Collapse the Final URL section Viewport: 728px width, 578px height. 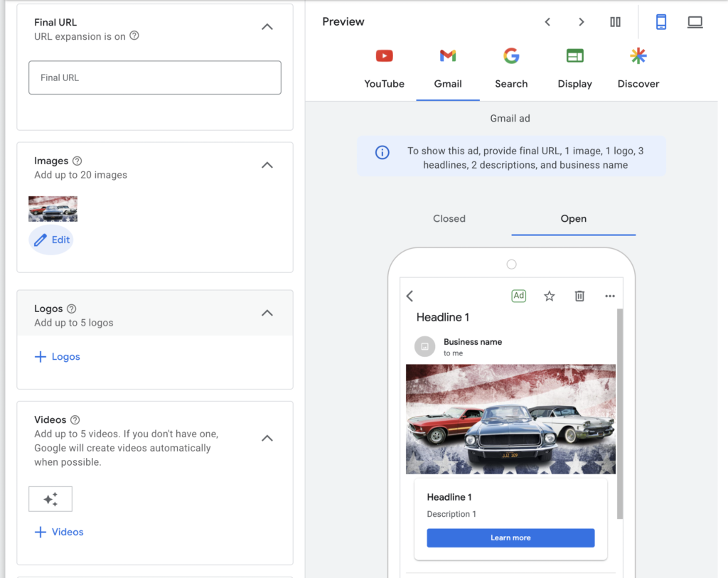(x=267, y=27)
